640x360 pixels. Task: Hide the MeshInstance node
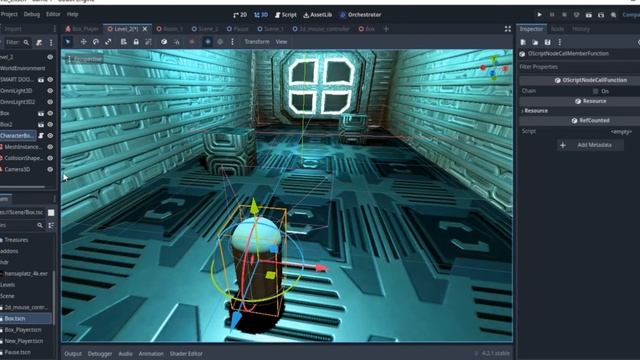click(50, 147)
